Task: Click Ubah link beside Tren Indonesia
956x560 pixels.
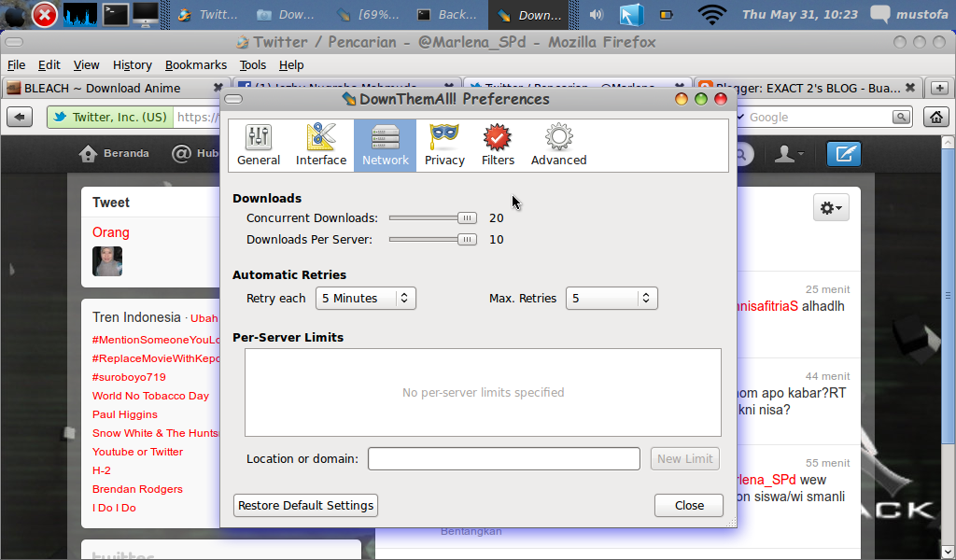Action: pos(204,318)
